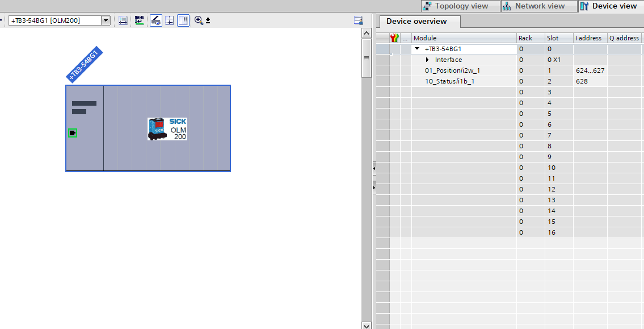Viewport: 644px width, 329px height.
Task: Click the +TB3-54BG1 device name label
Action: coord(84,65)
